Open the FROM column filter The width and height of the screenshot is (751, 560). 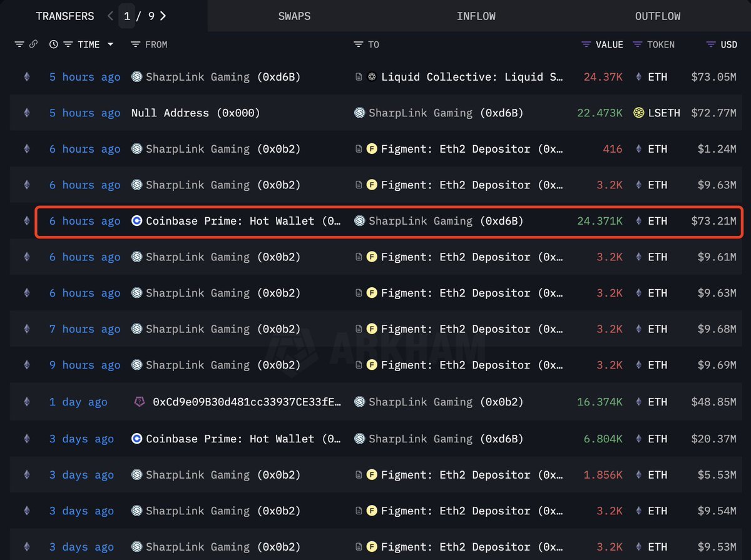(135, 44)
